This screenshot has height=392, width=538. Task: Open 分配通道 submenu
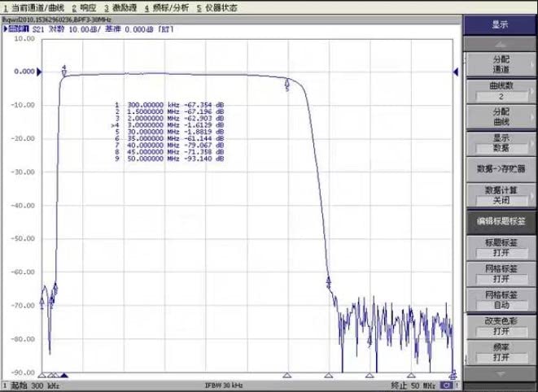tap(501, 64)
